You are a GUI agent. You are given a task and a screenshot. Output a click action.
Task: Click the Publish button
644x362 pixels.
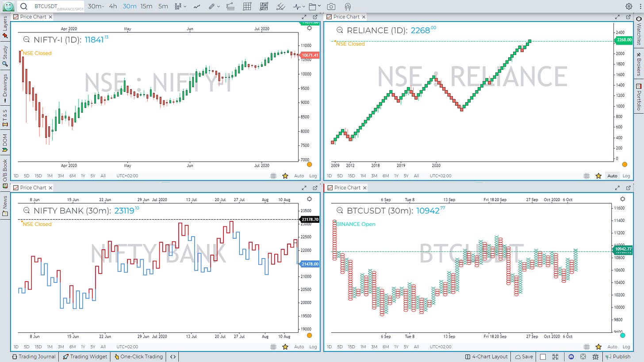pos(618,357)
